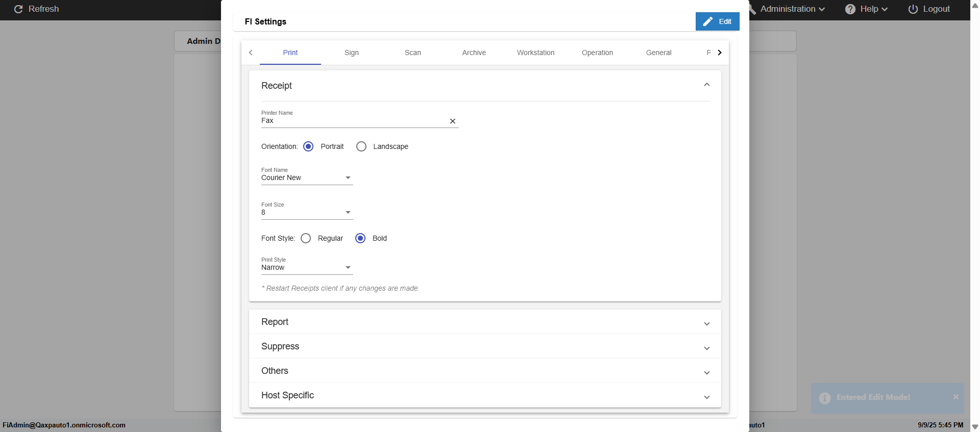Screen dimensions: 980x432
Task: Open the Workstation tab
Action: tap(535, 53)
